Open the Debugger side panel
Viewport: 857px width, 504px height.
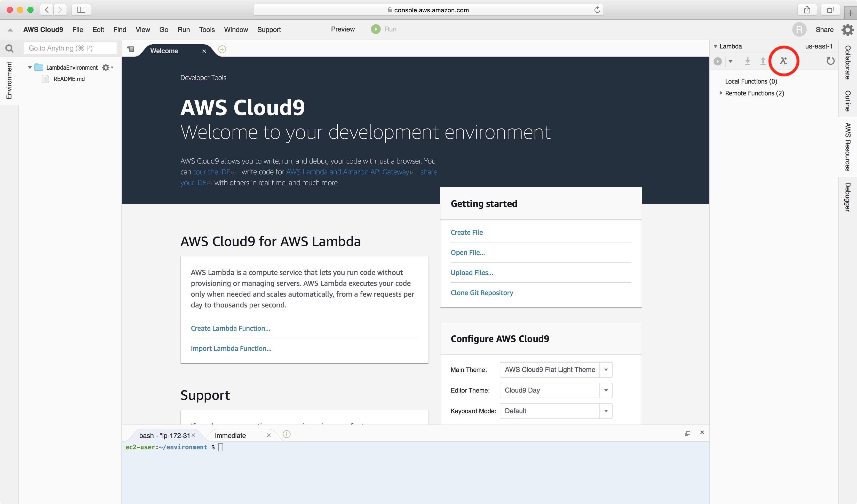click(848, 197)
